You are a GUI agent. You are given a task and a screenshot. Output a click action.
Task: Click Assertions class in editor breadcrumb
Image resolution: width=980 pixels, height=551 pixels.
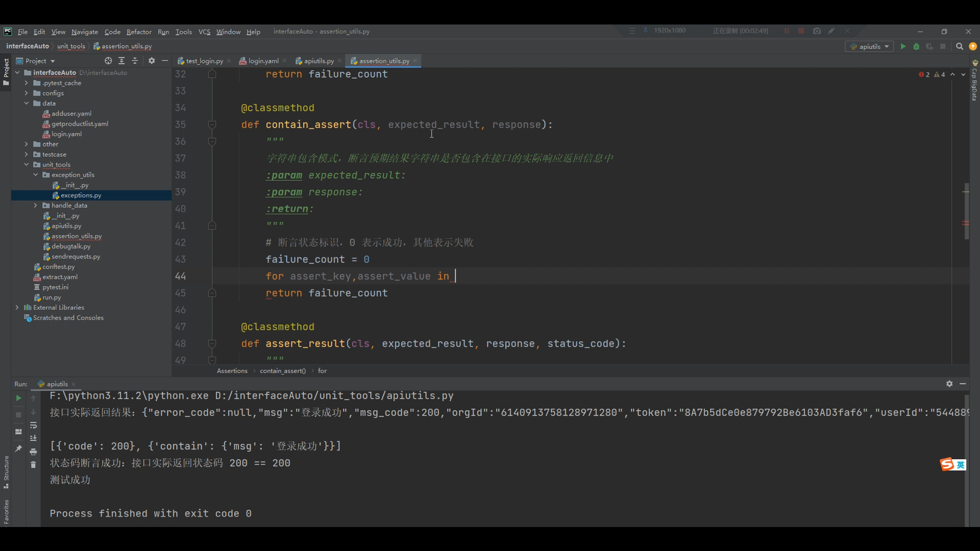click(232, 371)
